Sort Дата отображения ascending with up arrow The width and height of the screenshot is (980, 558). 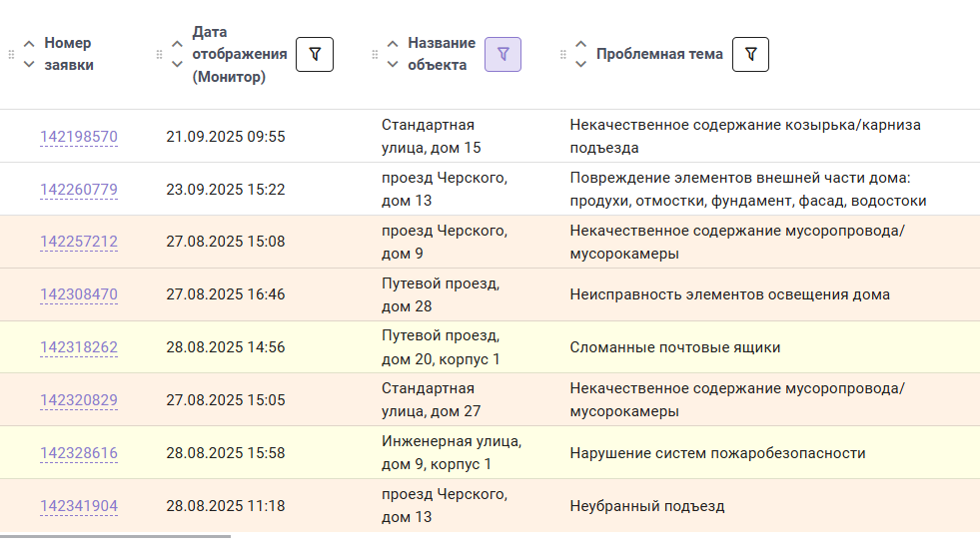178,44
